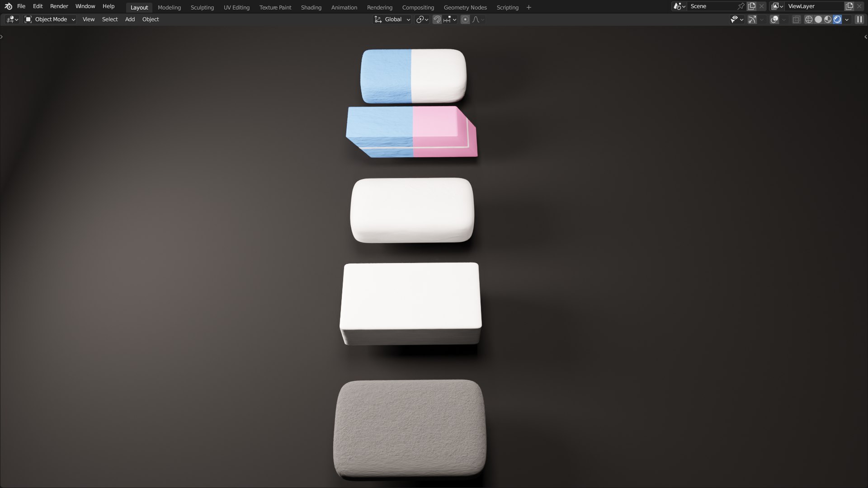Toggle X-ray mode icon
This screenshot has width=868, height=488.
[x=797, y=19]
